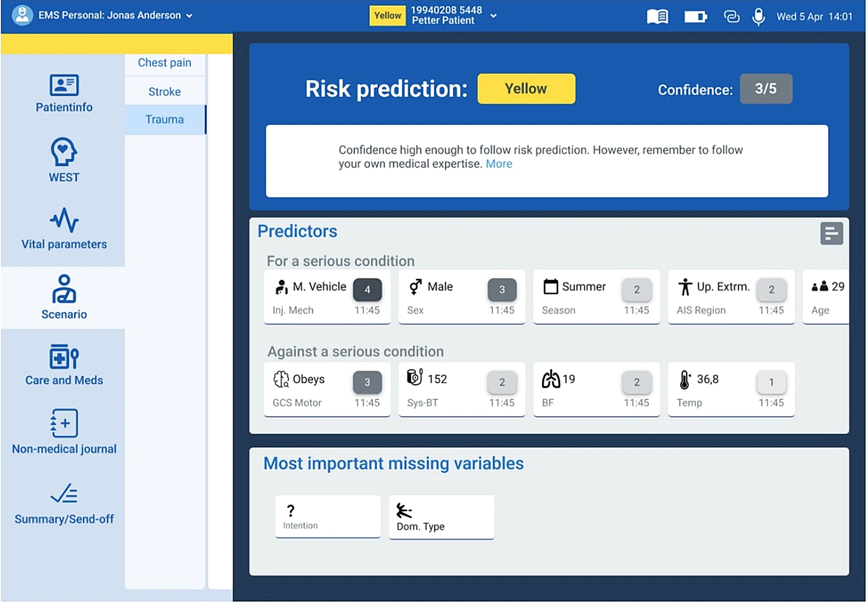Select the Chest pain tab

coord(165,63)
